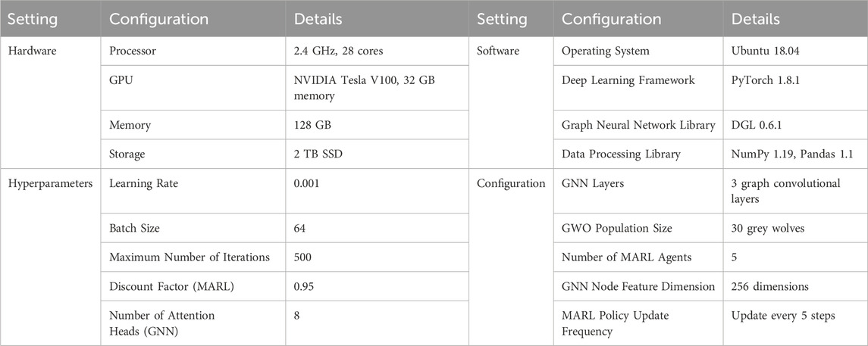Screen dimensions: 868x346
Task: Click NumPy 1.19, Pandas 1.1 cell
Action: pos(794,154)
